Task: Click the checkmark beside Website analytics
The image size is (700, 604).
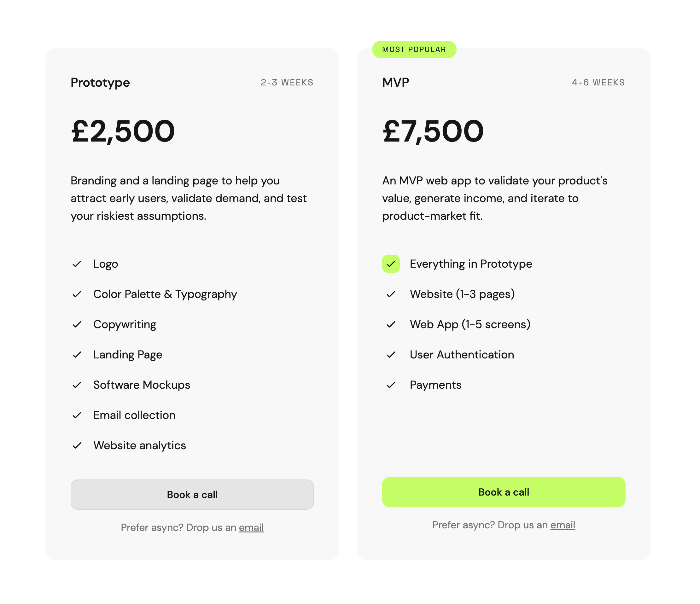Action: coord(77,445)
